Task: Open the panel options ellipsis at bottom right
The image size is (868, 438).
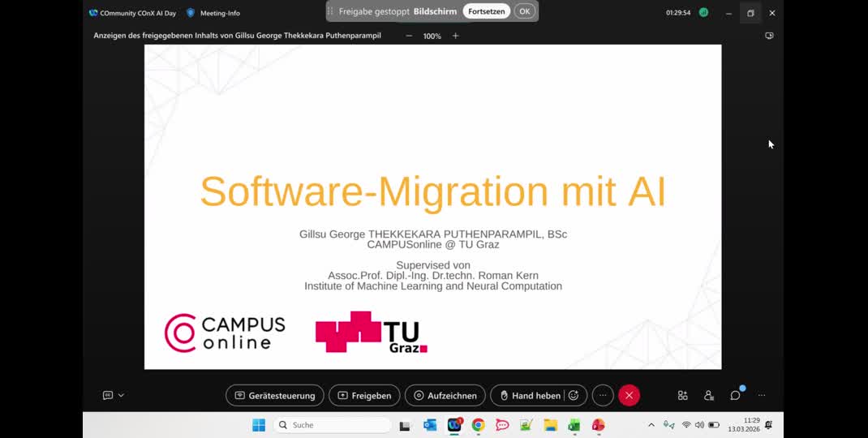Action: point(762,395)
